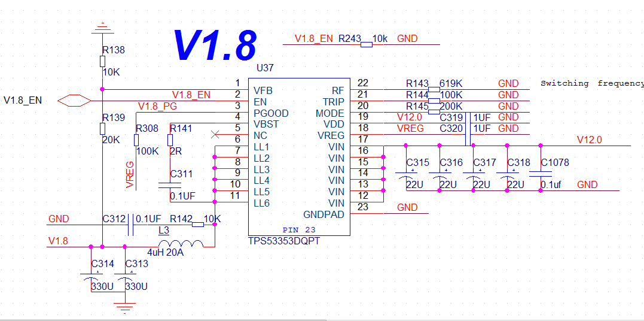Select the R139 resistor symbol
The image size is (644, 321).
(102, 129)
